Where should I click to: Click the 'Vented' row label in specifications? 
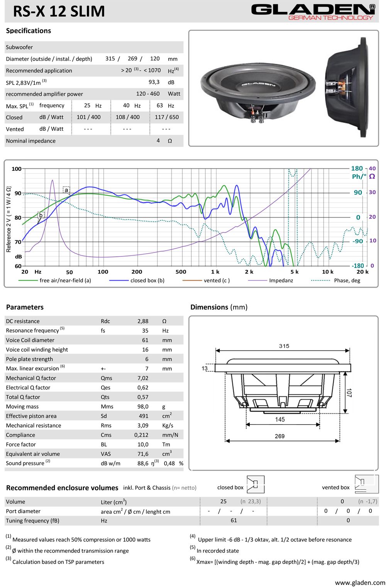pos(15,129)
